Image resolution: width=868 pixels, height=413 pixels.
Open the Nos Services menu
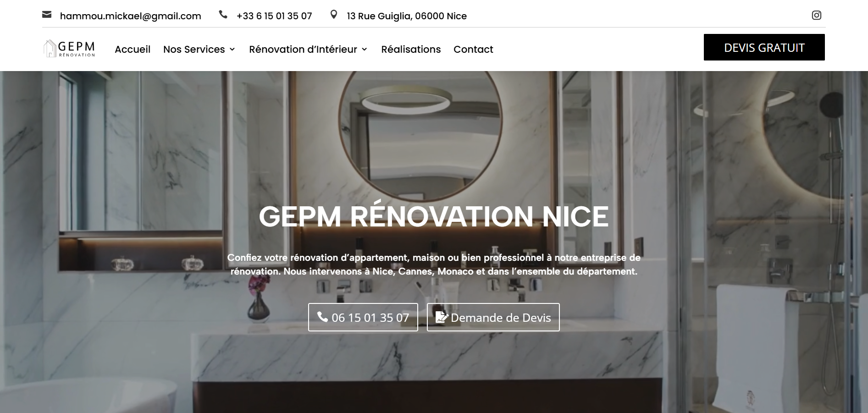(x=199, y=49)
